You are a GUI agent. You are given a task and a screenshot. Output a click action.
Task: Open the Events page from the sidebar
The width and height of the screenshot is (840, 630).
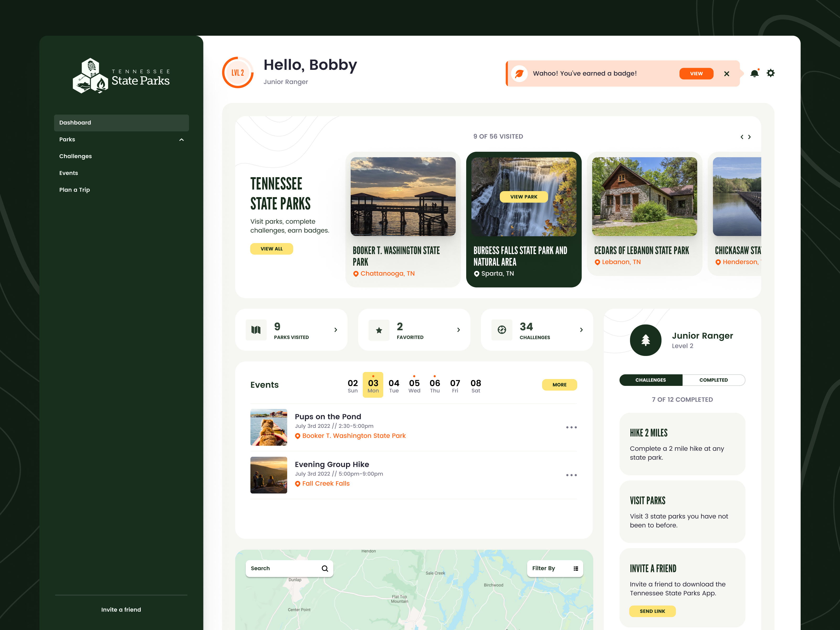(69, 173)
